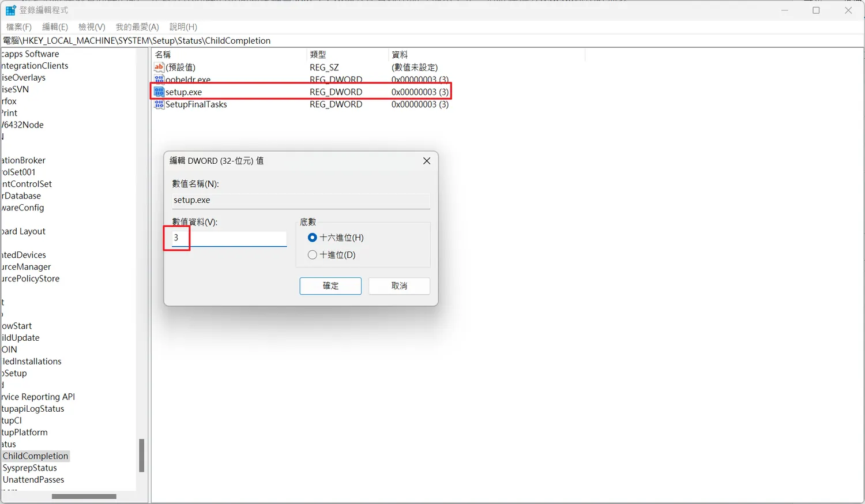Select the SysprepStatus key in tree
Screen dimensions: 865x504
(30, 468)
